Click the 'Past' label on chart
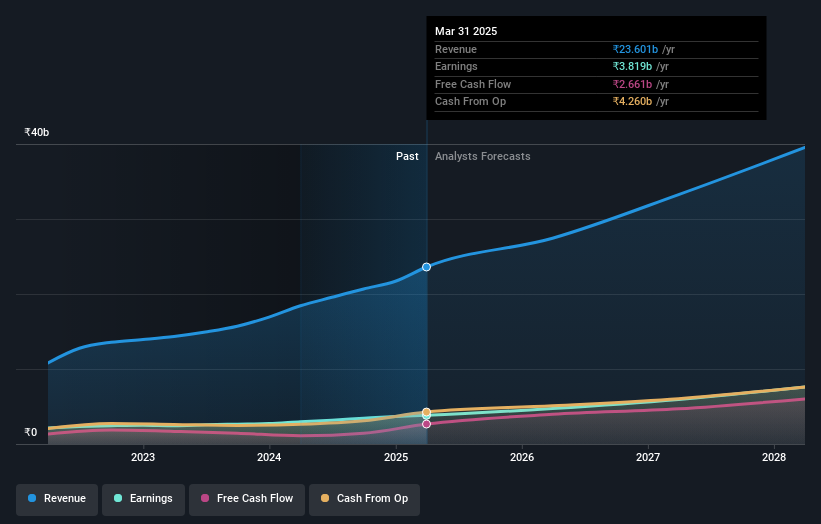The image size is (821, 524). click(407, 157)
